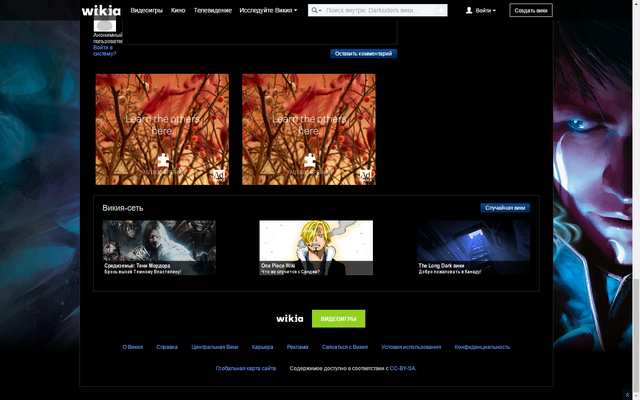The image size is (640, 400).
Task: Click the plugin puzzle icon in the second ad
Action: [310, 160]
